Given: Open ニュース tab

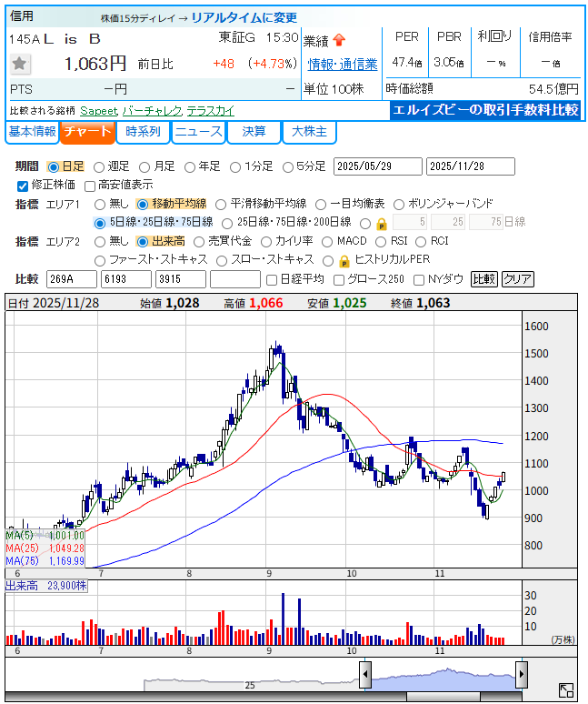Looking at the screenshot, I should click(199, 132).
